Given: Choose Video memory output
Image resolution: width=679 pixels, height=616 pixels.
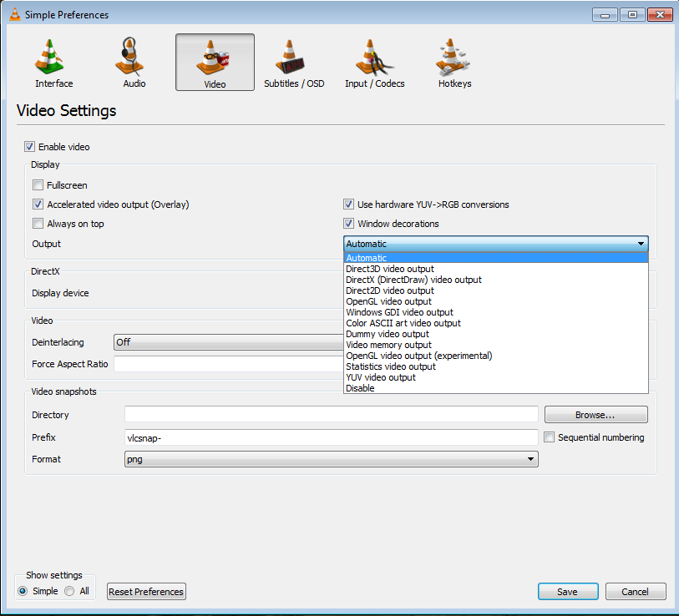Looking at the screenshot, I should coord(496,345).
